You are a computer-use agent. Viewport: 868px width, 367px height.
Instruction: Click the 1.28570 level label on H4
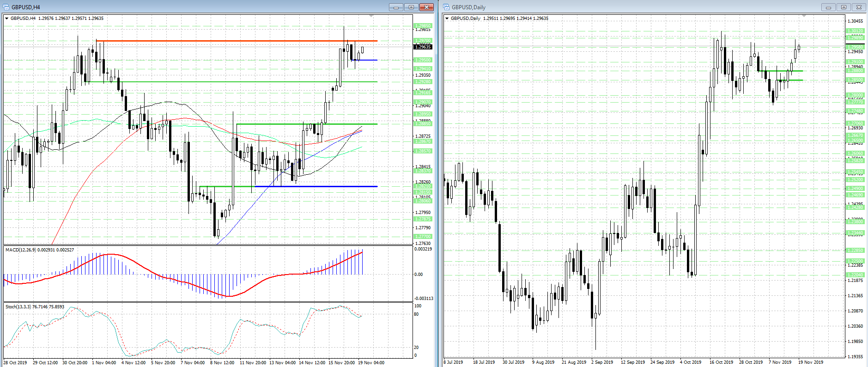423,151
